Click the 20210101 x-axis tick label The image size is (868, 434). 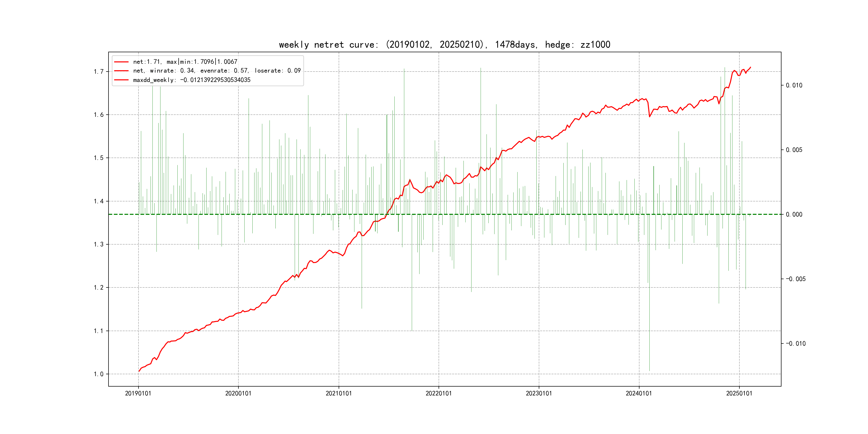point(339,393)
